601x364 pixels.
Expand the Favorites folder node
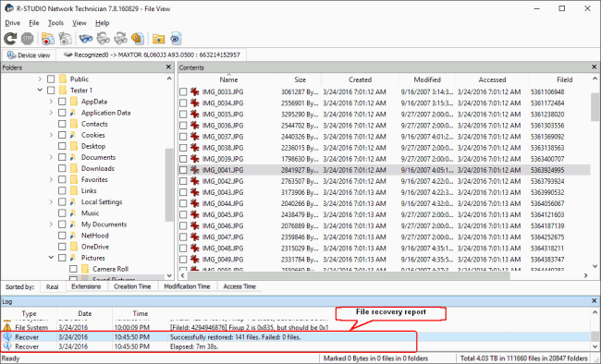click(51, 179)
